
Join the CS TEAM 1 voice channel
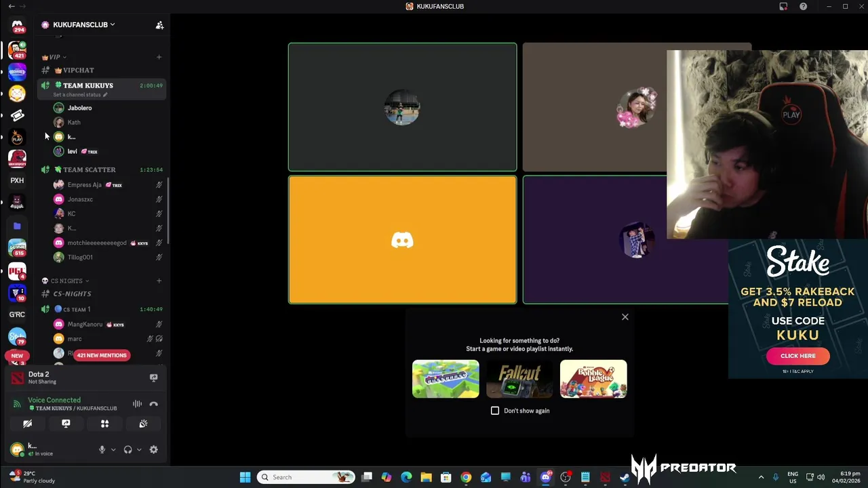[x=102, y=309]
